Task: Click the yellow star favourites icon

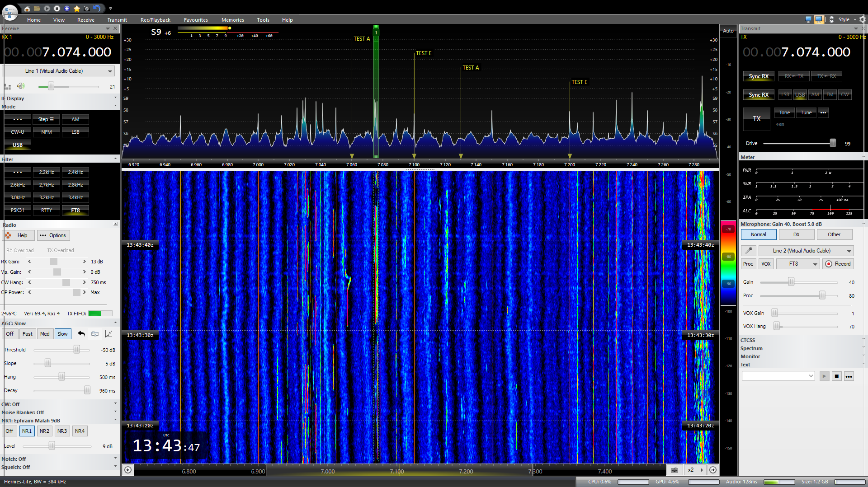Action: point(77,9)
